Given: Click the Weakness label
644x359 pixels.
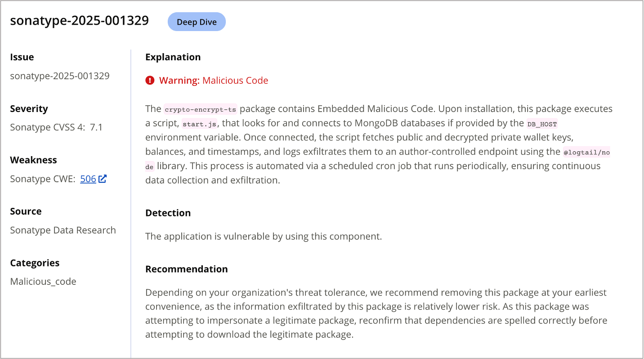Looking at the screenshot, I should point(34,160).
